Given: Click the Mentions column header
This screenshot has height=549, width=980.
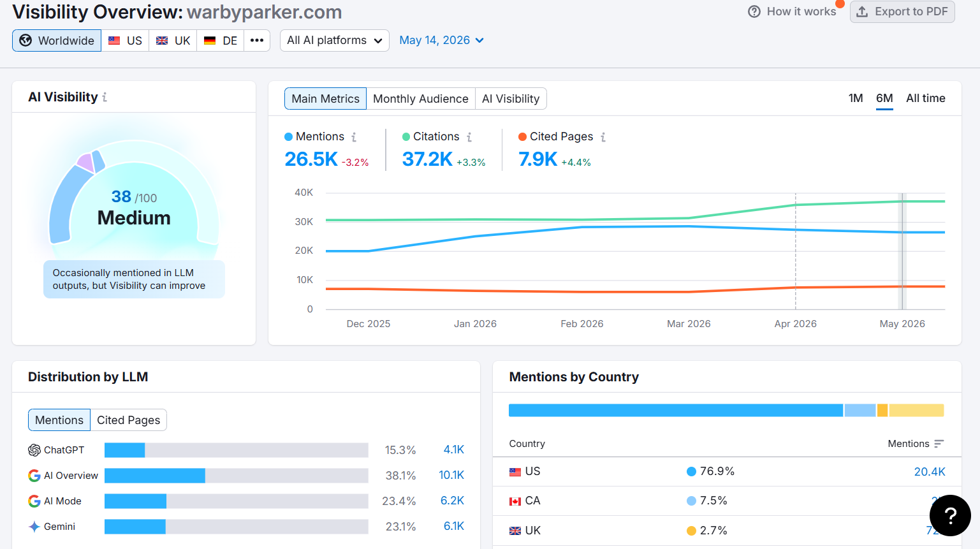Looking at the screenshot, I should [909, 444].
